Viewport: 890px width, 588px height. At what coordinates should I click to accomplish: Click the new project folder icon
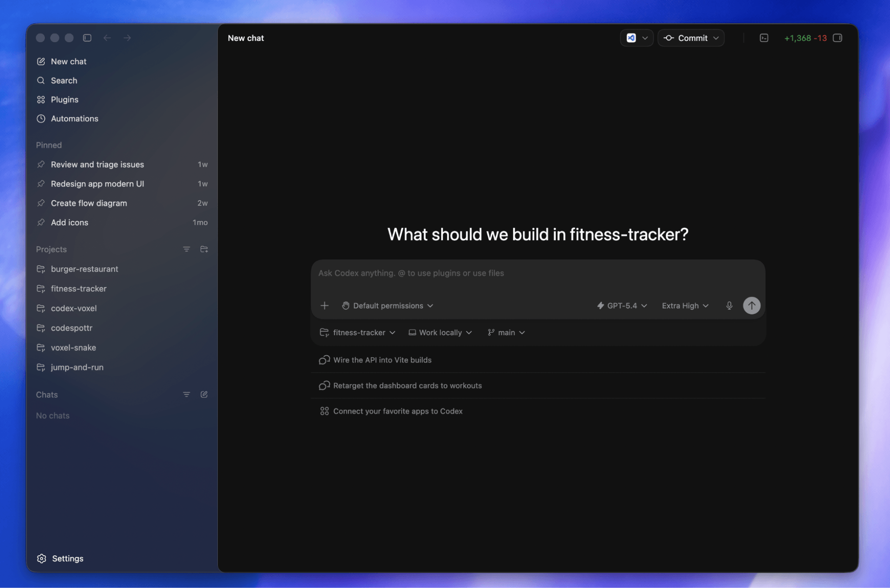[204, 249]
